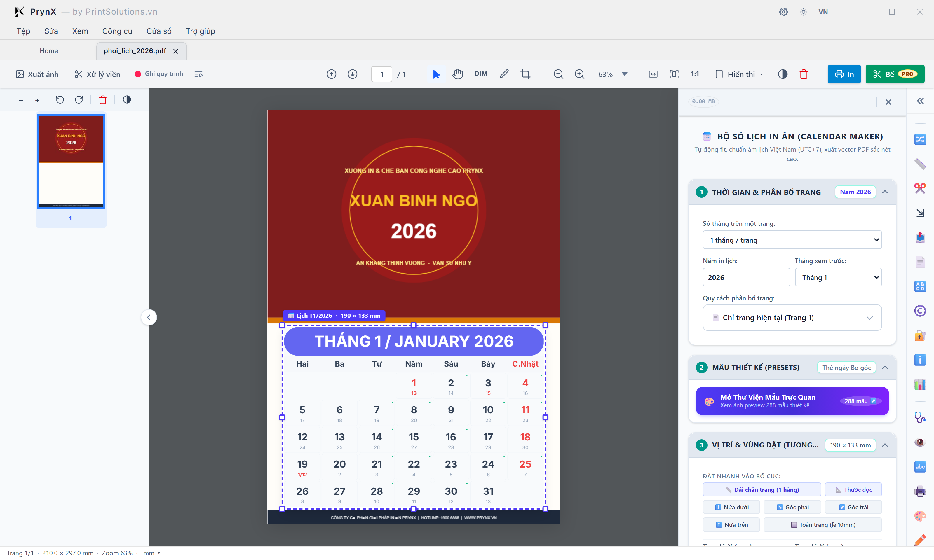Rotate thumbnail counterclockwise

(60, 100)
